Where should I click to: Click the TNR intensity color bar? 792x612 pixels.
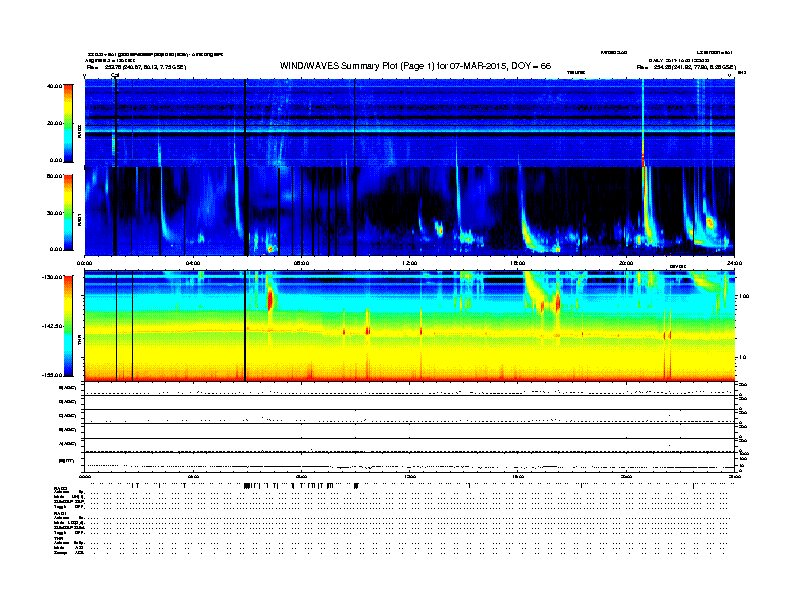click(68, 326)
